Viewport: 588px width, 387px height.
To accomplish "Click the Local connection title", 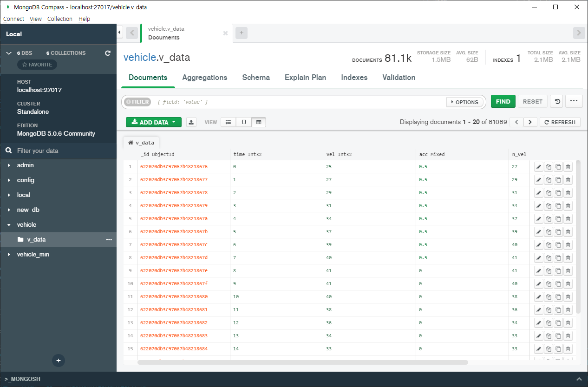I will [x=14, y=34].
